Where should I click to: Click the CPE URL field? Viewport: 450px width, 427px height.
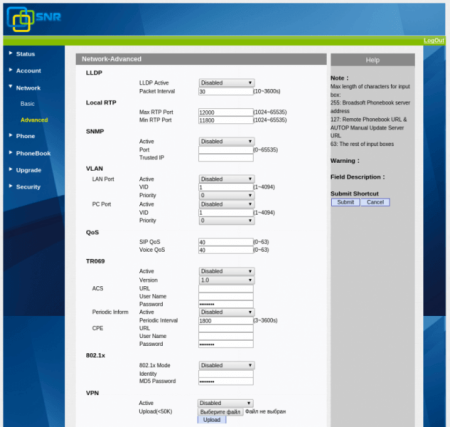pos(226,328)
